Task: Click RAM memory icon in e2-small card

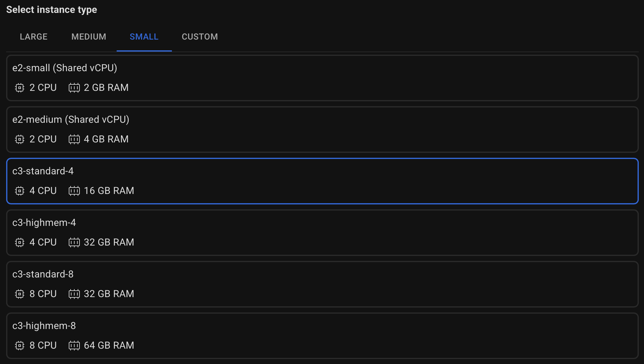Action: coord(74,88)
